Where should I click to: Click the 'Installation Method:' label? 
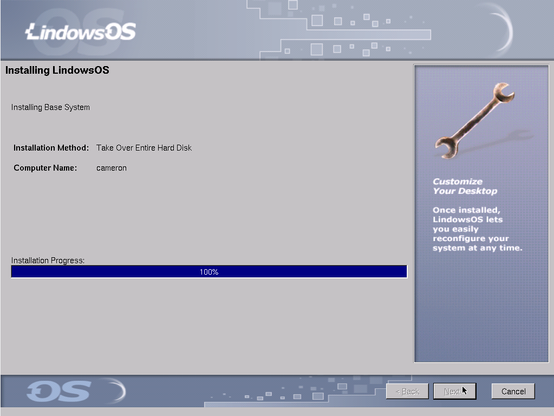pos(51,148)
